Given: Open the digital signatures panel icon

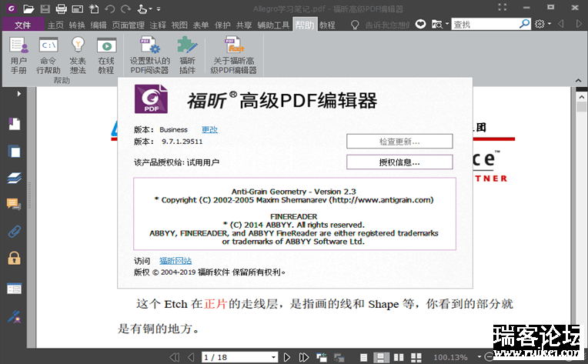Looking at the screenshot, I should tap(15, 317).
